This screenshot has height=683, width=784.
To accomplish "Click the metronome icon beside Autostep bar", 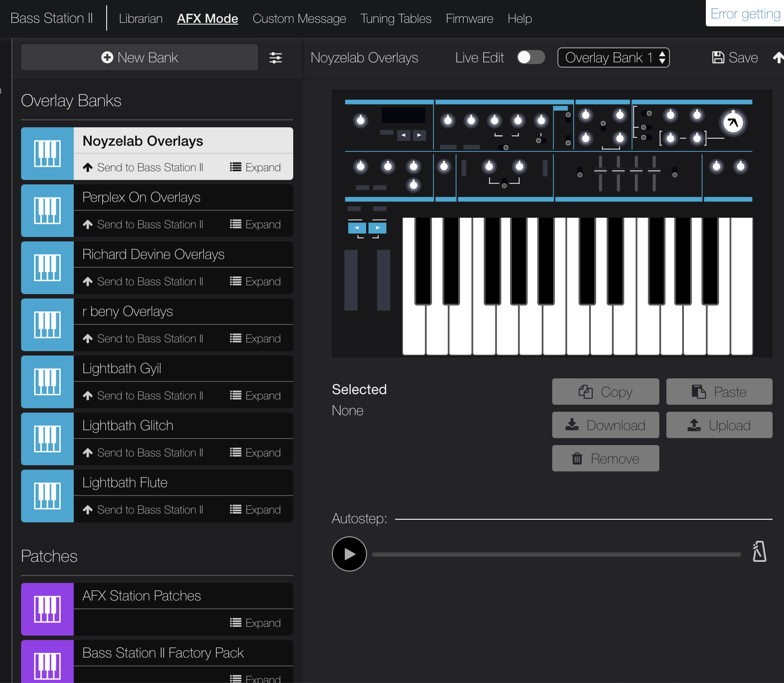I will point(759,551).
